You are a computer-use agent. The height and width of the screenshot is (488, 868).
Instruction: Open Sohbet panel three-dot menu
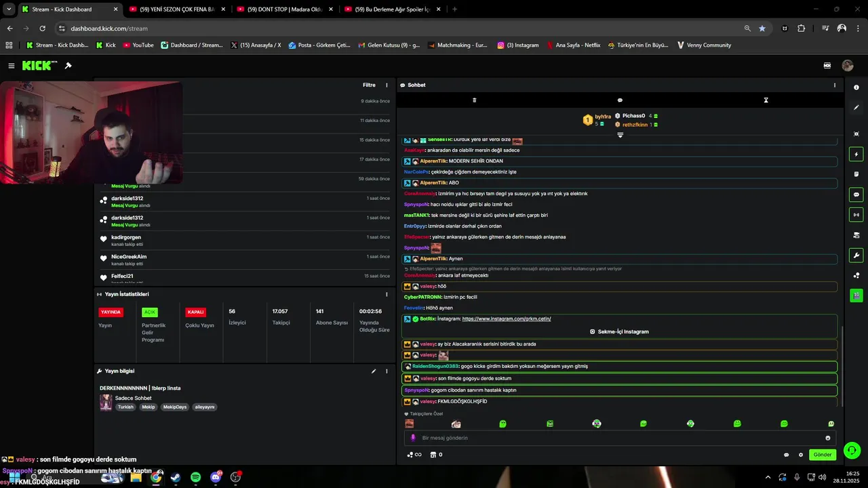(x=835, y=85)
